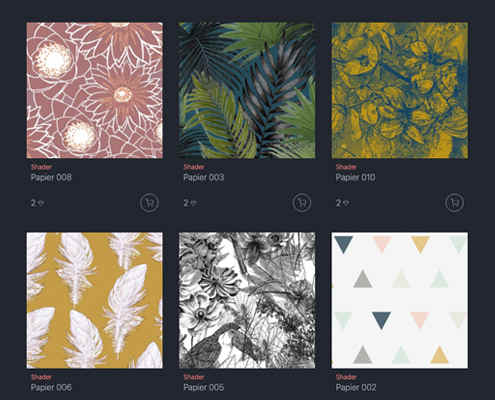Click the price under Papier 008
Viewport: 495px width, 400px height.
(x=37, y=203)
